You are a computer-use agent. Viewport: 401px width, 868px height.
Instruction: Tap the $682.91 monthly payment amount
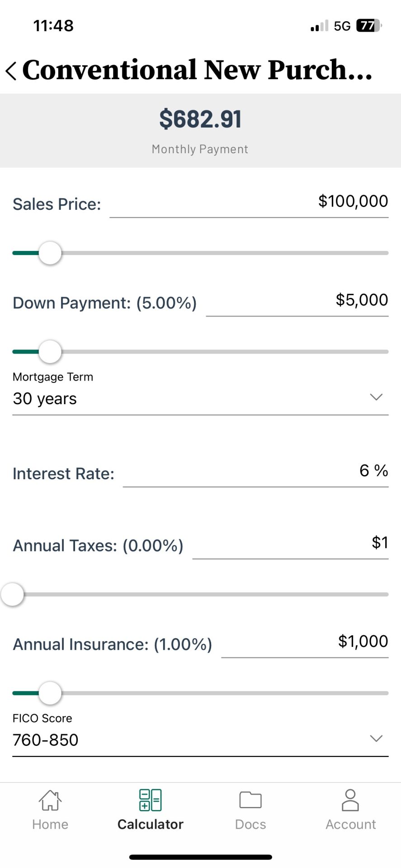click(x=200, y=119)
